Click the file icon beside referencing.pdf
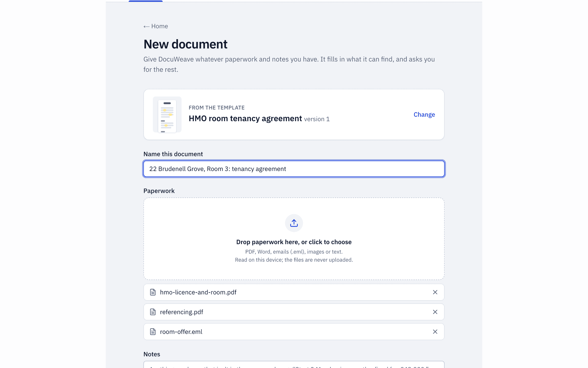This screenshot has height=368, width=588. click(x=153, y=312)
